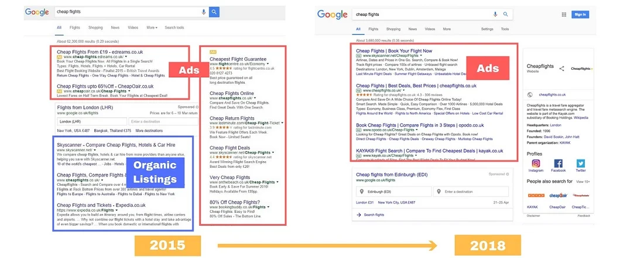This screenshot has width=644, height=258.
Task: Select the Videos tab in the 2018 screenshot
Action: click(x=430, y=29)
